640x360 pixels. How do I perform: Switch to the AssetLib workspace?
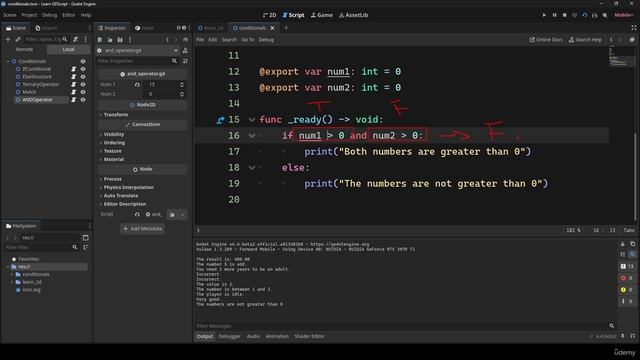(353, 15)
